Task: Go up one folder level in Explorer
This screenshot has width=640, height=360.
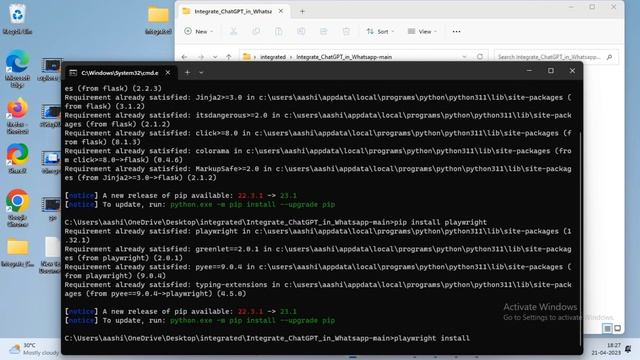Action: point(229,57)
